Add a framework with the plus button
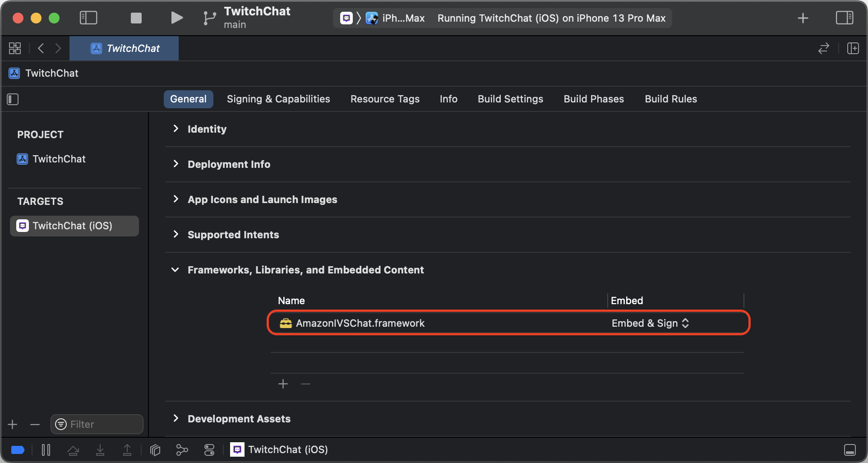The height and width of the screenshot is (463, 868). (283, 384)
